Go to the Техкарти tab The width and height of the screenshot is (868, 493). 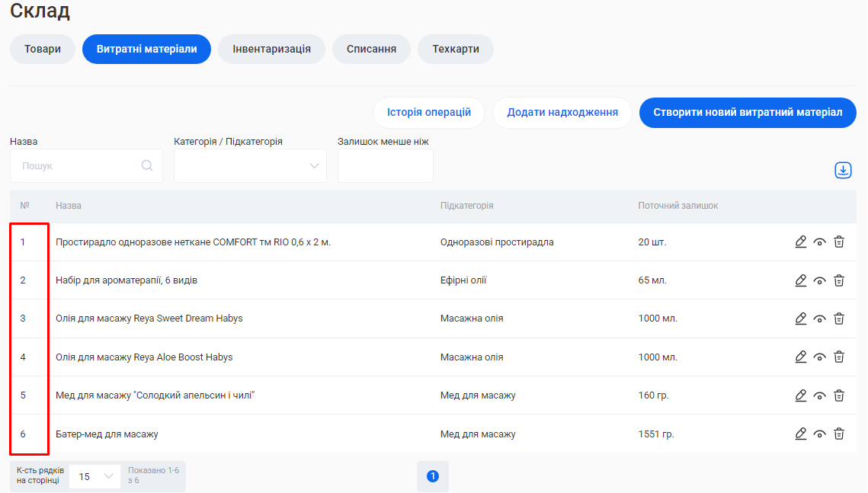click(456, 49)
